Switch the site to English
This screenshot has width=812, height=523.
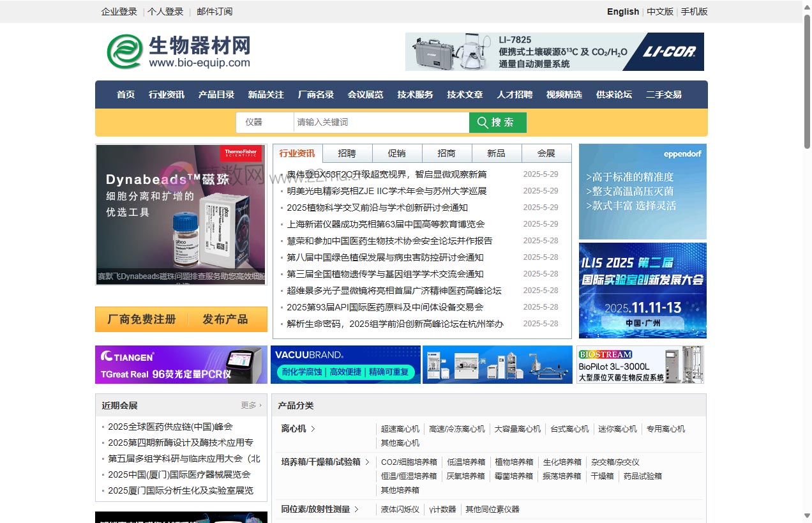coord(622,11)
